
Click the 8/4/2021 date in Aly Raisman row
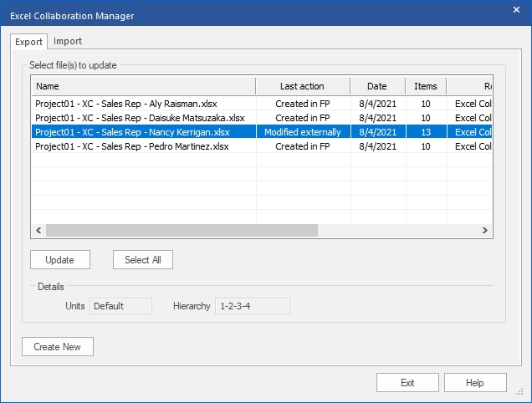coord(378,104)
